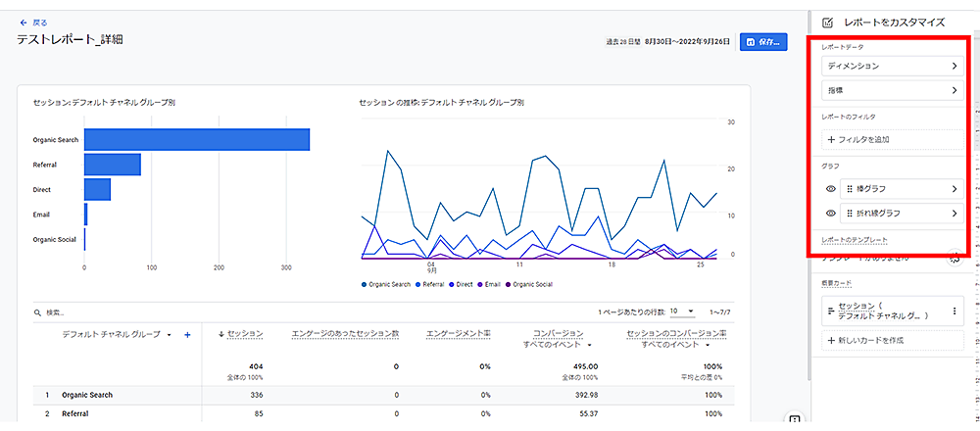This screenshot has width=980, height=431.
Task: Grab the drag handle icon of 折れ線グラフ
Action: tap(850, 213)
